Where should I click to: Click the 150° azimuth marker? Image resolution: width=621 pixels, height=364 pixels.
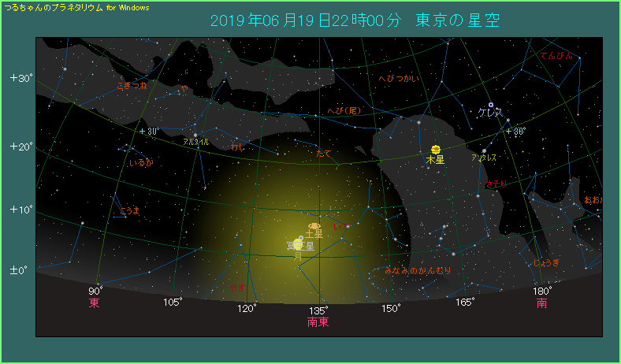click(389, 308)
